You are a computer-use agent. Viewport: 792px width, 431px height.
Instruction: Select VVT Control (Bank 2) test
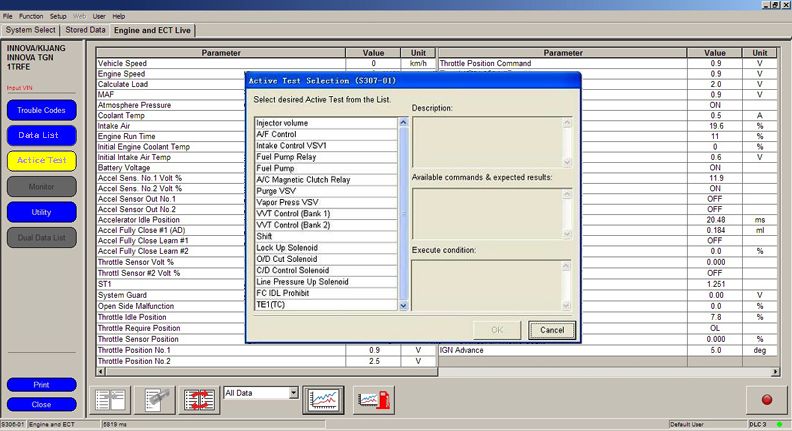coord(326,225)
